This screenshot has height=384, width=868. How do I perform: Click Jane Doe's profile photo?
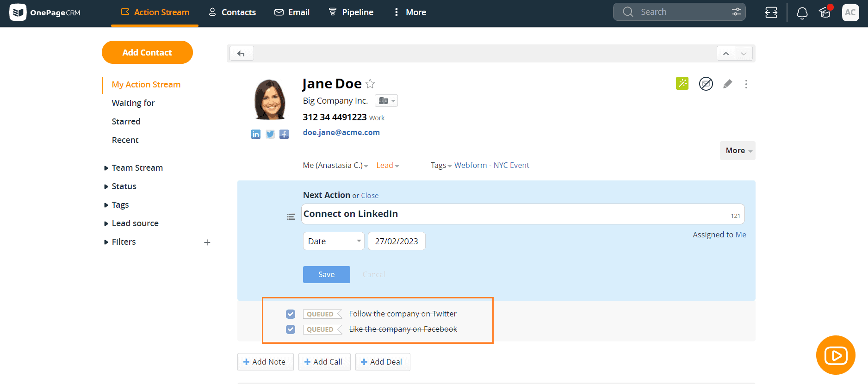click(270, 99)
